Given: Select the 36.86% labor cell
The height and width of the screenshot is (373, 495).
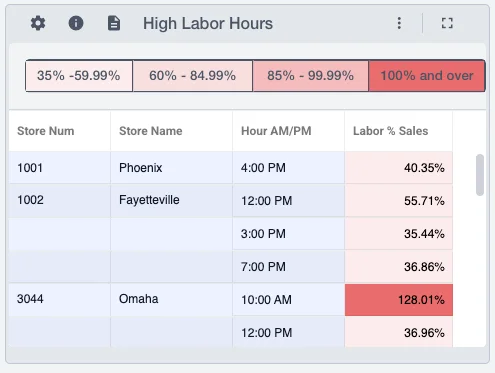Looking at the screenshot, I should click(x=399, y=267).
